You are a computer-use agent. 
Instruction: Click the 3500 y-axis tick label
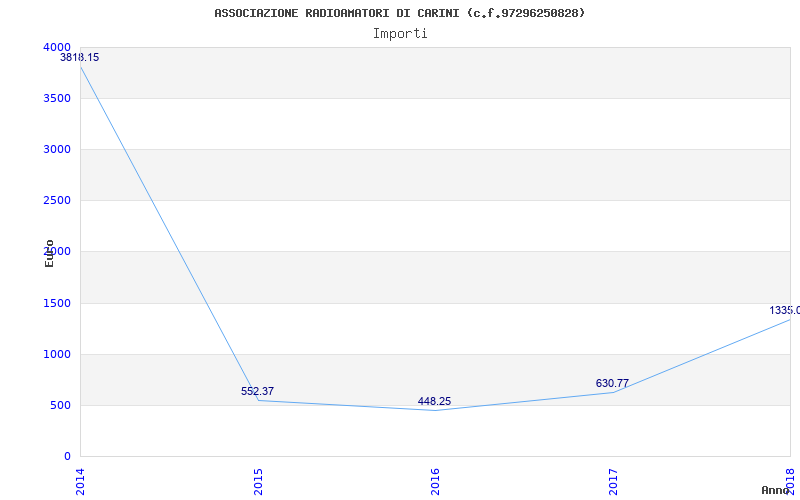tap(57, 98)
